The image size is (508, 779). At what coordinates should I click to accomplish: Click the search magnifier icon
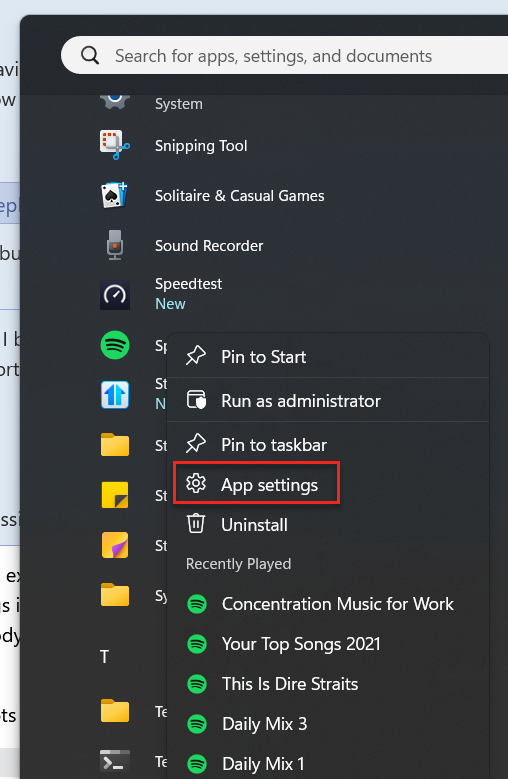click(x=90, y=55)
